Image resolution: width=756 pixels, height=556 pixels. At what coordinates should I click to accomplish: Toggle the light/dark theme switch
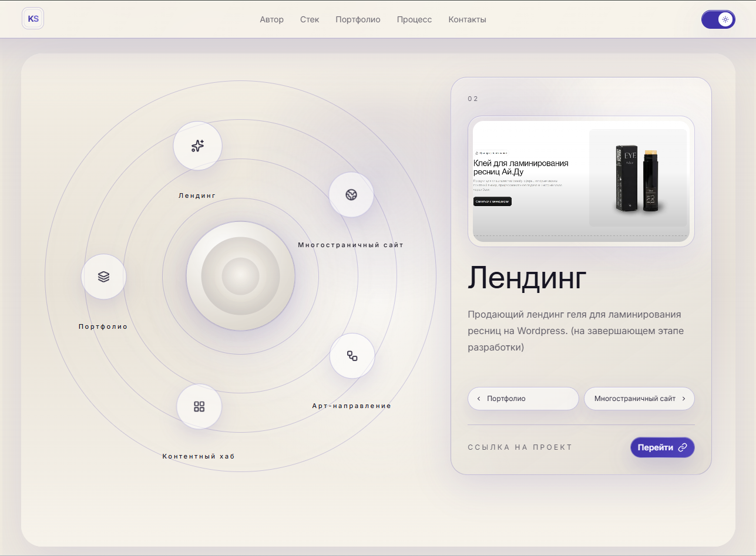pos(718,19)
